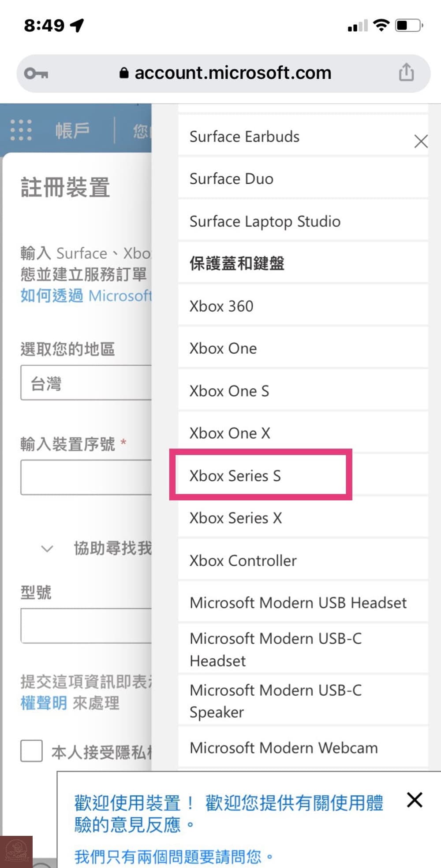
Task: Tap the padlock icon in the address bar
Action: click(x=124, y=72)
